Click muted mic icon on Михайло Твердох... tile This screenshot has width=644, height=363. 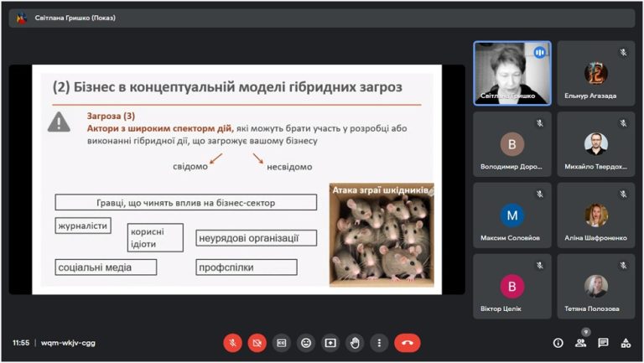point(624,123)
